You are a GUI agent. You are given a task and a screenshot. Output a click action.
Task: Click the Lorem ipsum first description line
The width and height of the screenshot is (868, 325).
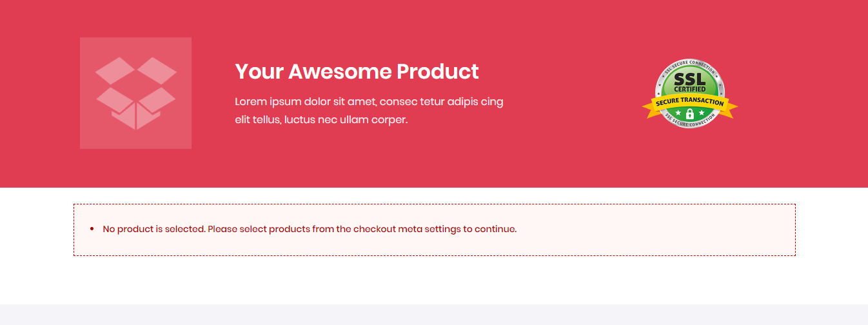(x=369, y=101)
